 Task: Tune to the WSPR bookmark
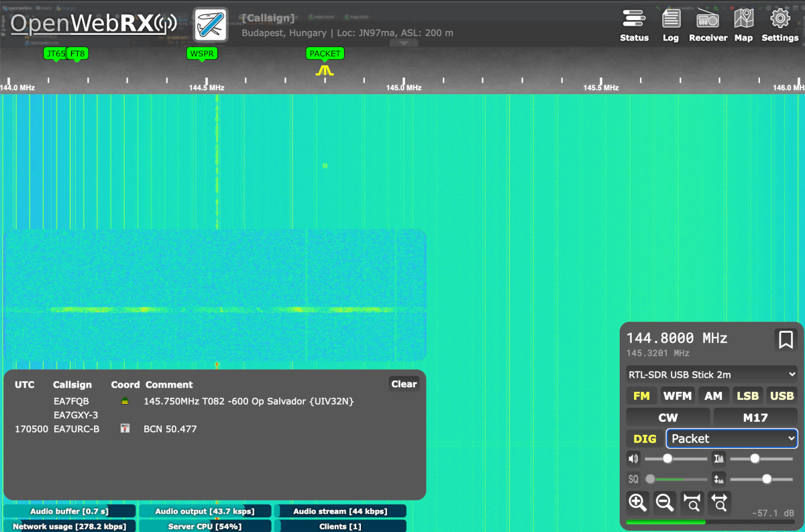pos(202,53)
